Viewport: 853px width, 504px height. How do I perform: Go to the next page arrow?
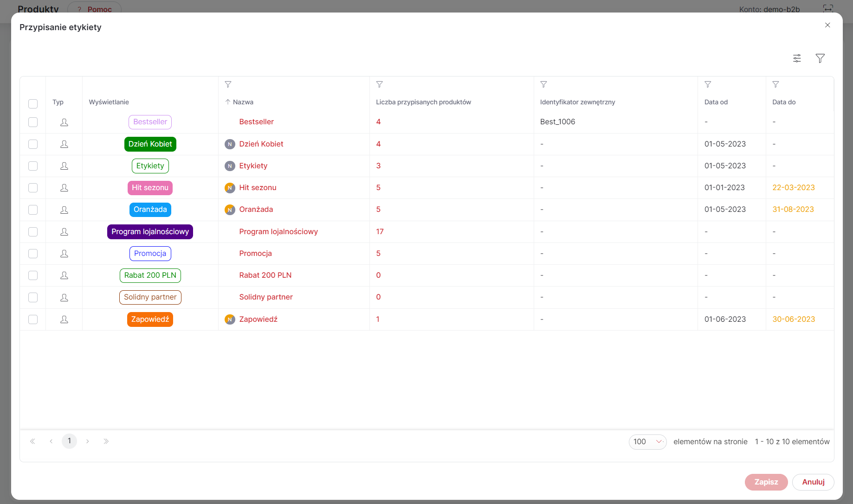[x=88, y=441]
